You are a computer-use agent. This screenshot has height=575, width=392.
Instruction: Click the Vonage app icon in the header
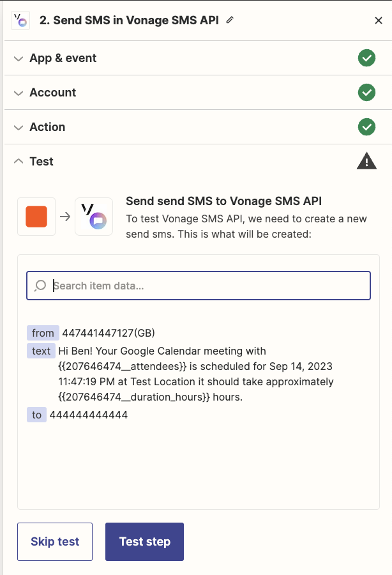pyautogui.click(x=20, y=20)
